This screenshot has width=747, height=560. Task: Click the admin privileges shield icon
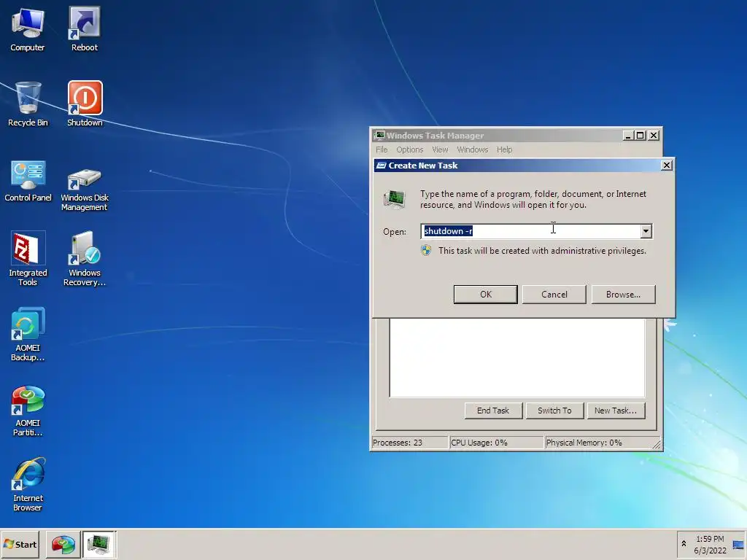426,251
